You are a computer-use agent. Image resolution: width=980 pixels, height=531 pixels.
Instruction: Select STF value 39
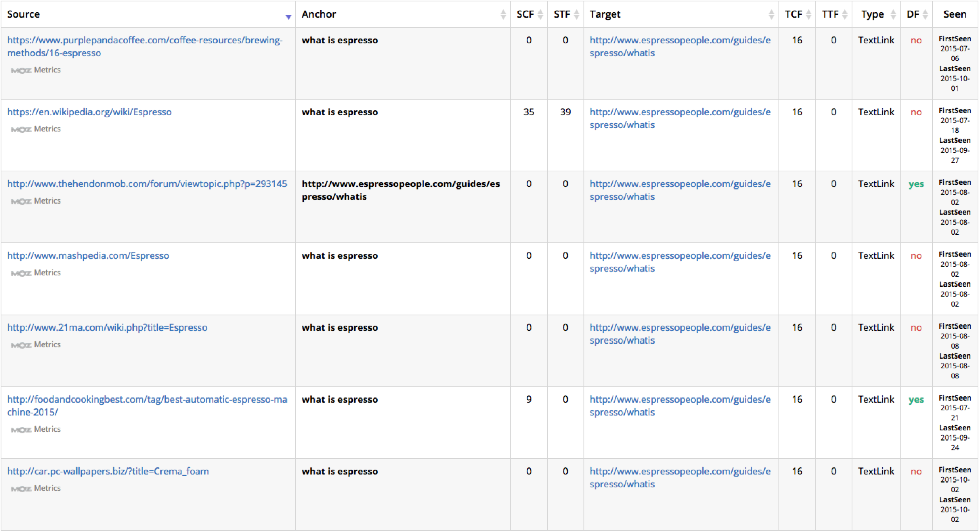coord(565,112)
